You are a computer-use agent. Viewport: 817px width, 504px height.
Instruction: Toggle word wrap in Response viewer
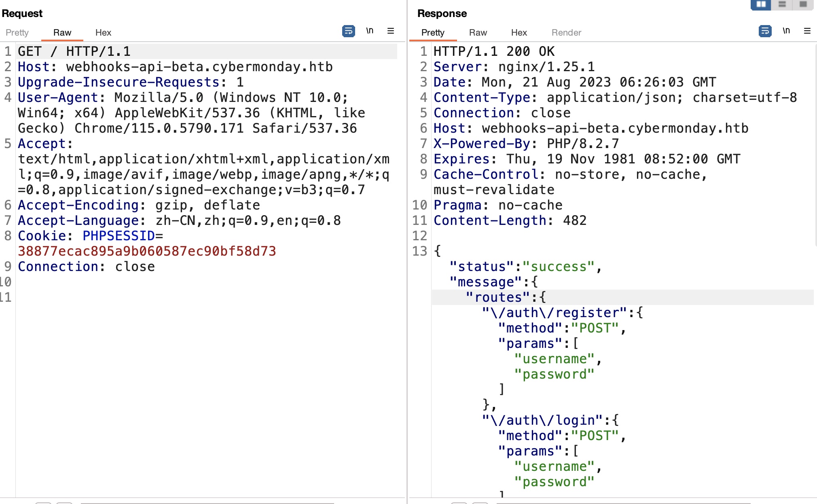[765, 31]
